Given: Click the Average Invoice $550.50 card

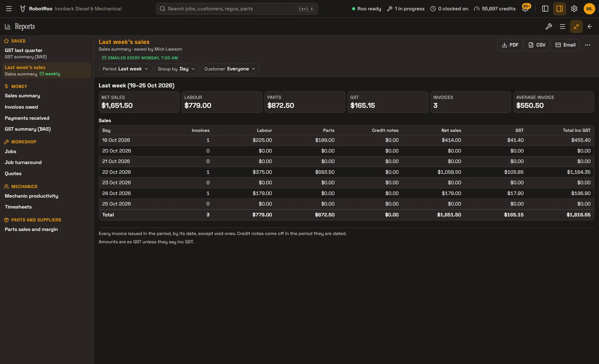Looking at the screenshot, I should (x=553, y=102).
